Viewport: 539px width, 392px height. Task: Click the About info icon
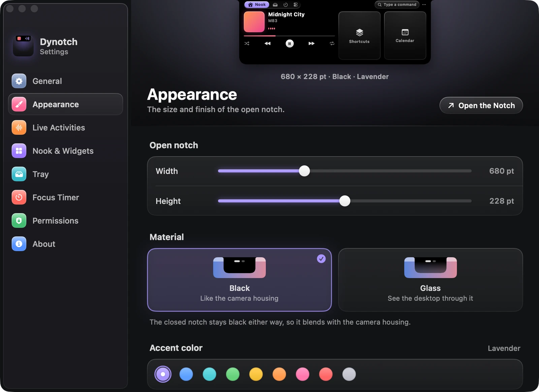pyautogui.click(x=19, y=244)
